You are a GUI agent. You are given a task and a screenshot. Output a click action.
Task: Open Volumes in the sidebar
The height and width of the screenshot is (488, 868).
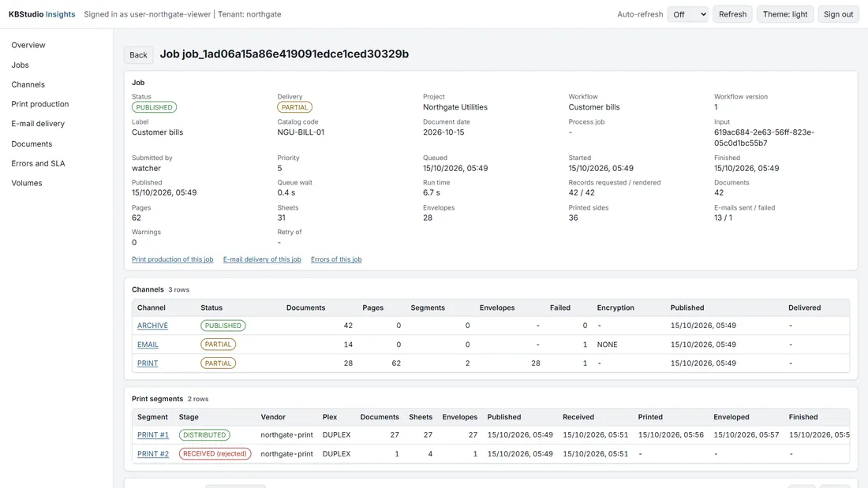(27, 183)
